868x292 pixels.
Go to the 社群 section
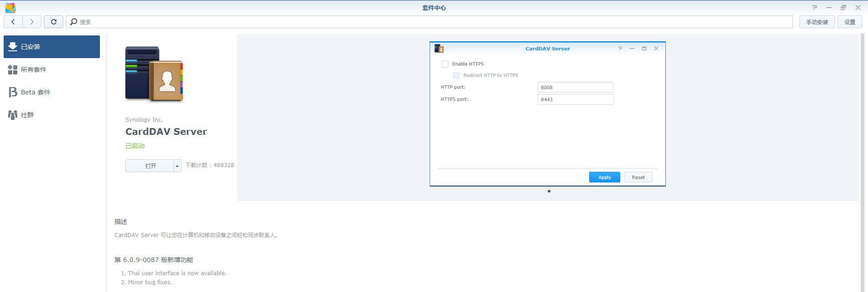(27, 115)
